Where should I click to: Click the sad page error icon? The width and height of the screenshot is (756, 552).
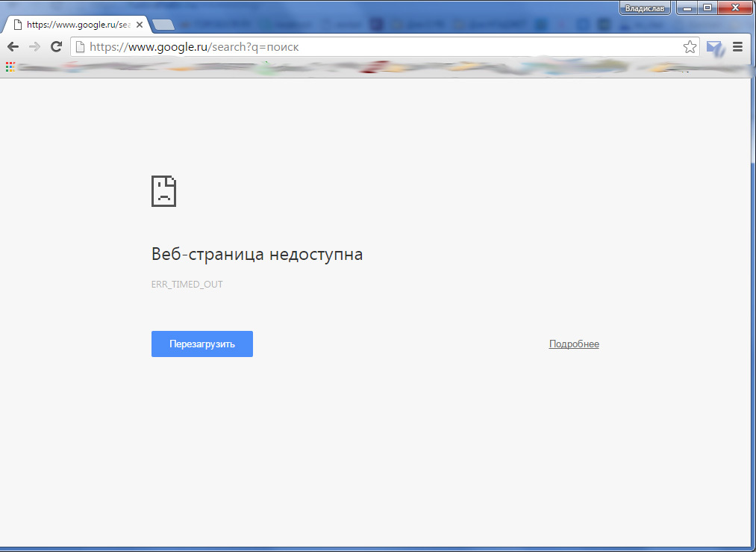pos(163,191)
